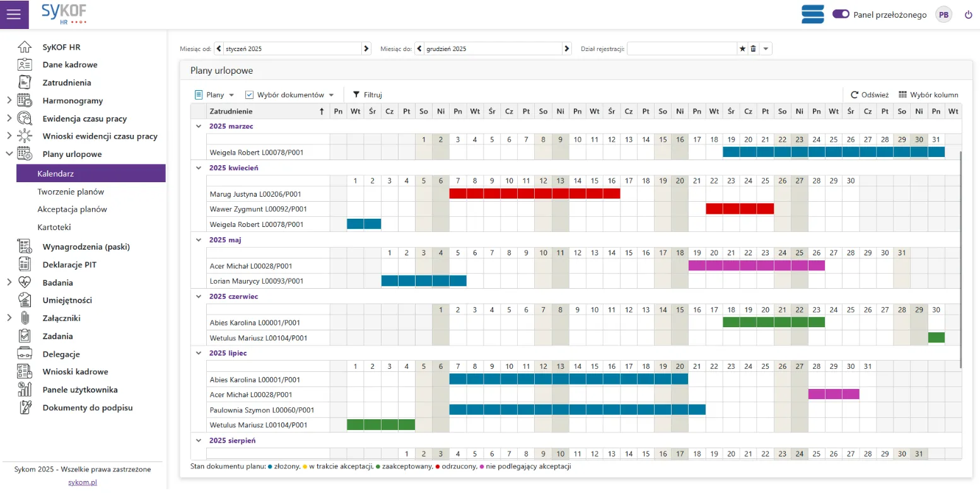Open Akceptacja planów menu item
Image resolution: width=980 pixels, height=493 pixels.
(72, 209)
